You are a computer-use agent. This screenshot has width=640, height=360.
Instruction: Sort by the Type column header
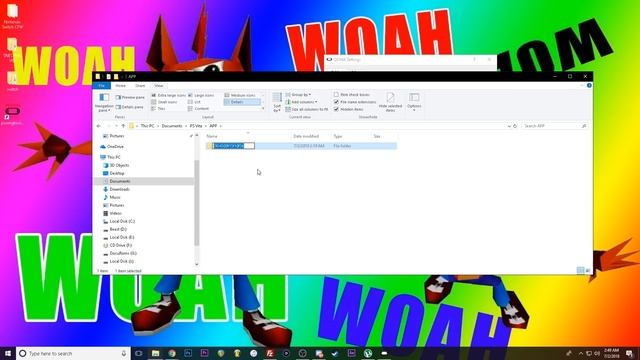click(338, 136)
